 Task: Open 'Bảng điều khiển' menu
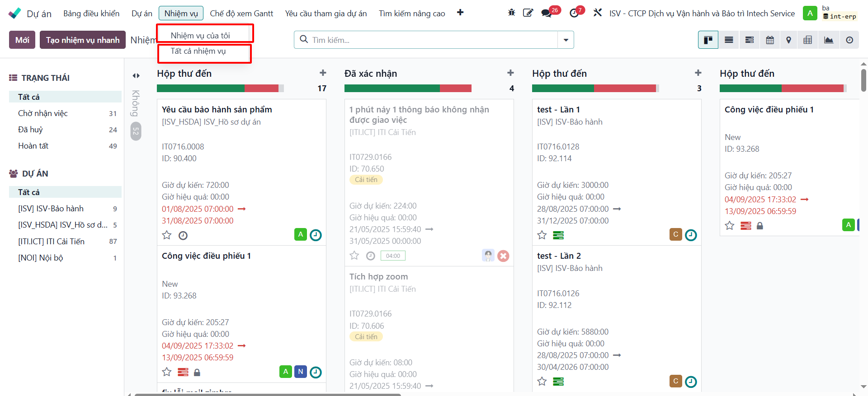(91, 14)
